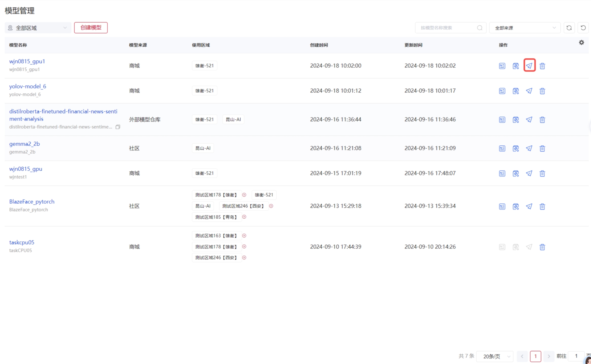
Task: Click the reset filters icon
Action: click(x=583, y=28)
